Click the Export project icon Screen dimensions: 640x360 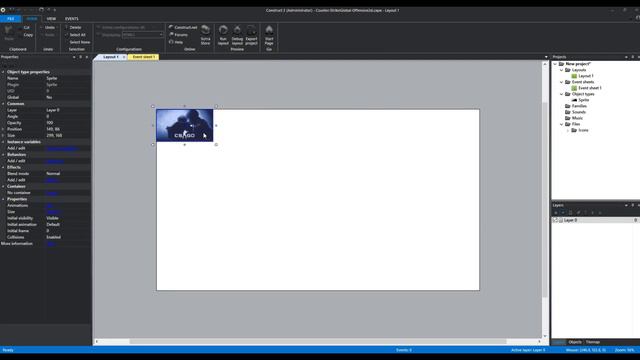[x=251, y=35]
